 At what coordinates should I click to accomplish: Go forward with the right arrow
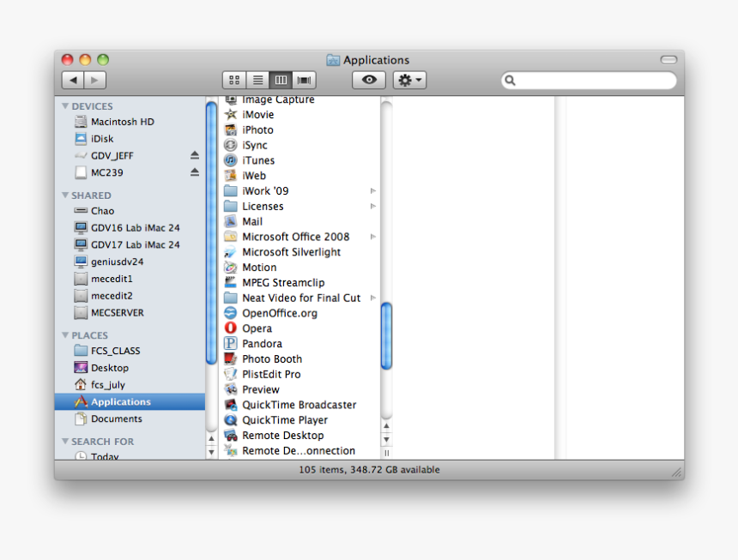coord(95,81)
